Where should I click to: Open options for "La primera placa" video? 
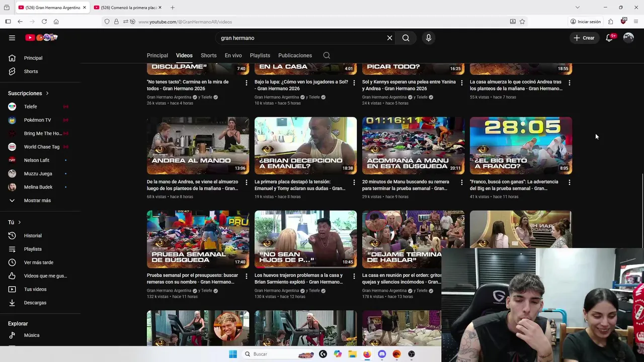(x=354, y=183)
